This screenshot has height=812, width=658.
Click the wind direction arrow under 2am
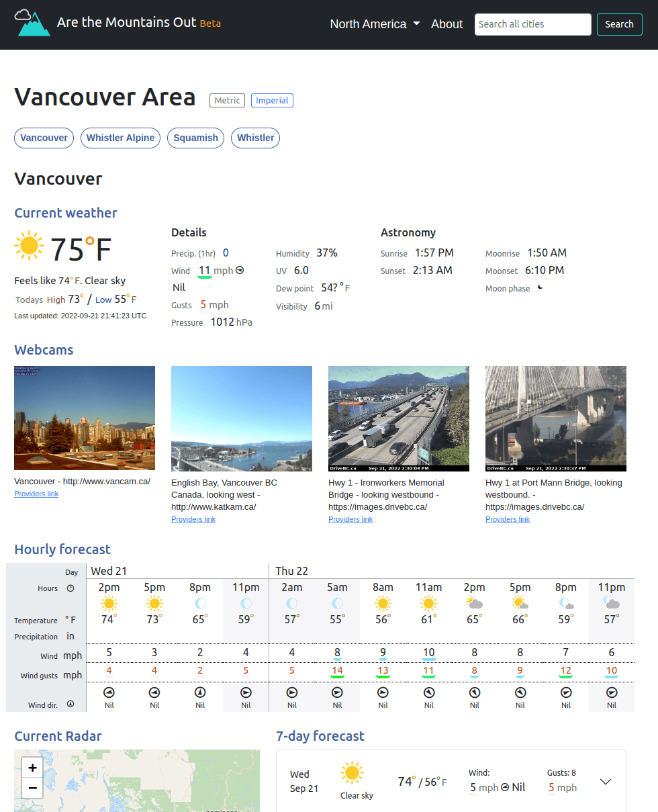pos(291,692)
